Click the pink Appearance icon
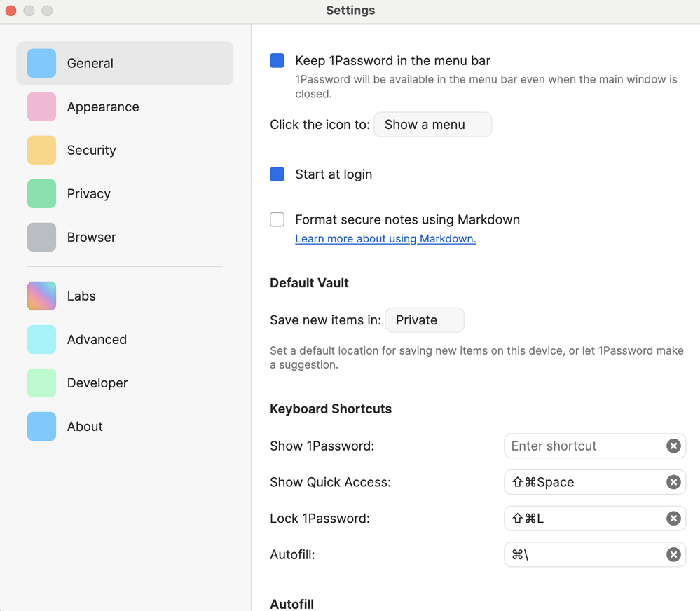The image size is (700, 611). [x=41, y=107]
